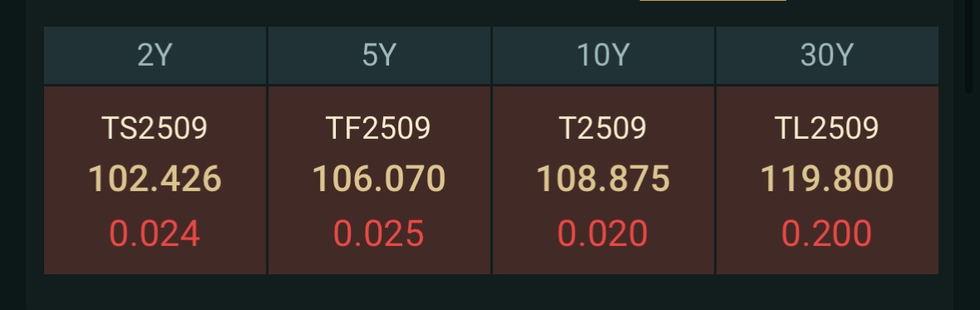
Task: Click the vertical scrollbar at right edge
Action: (969, 47)
